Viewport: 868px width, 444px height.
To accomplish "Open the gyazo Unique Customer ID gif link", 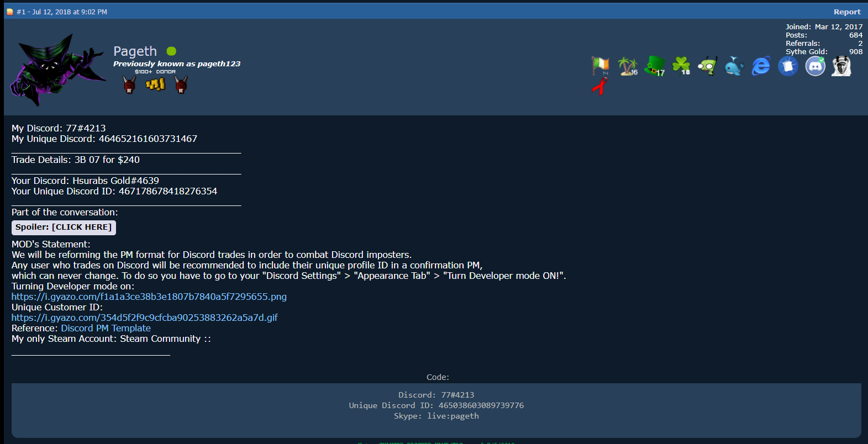I will [x=145, y=318].
